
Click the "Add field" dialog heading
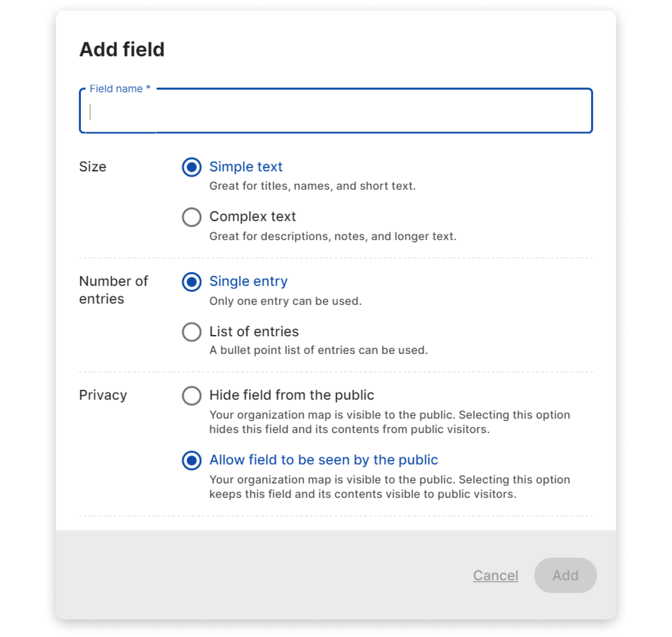[x=122, y=49]
